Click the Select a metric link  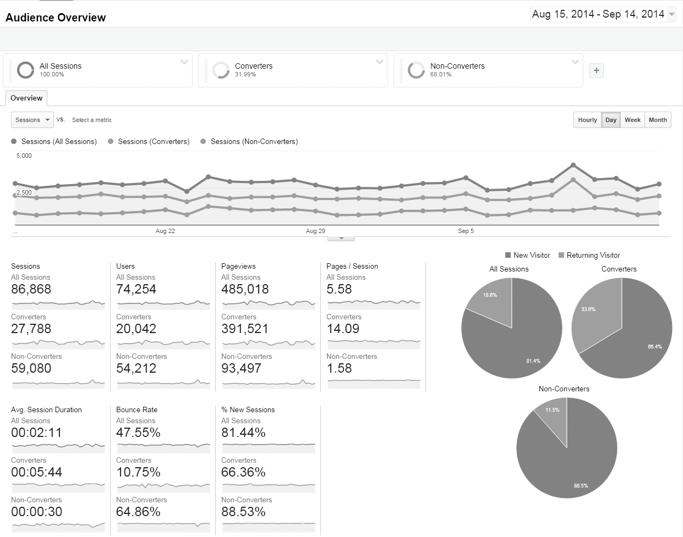(92, 120)
